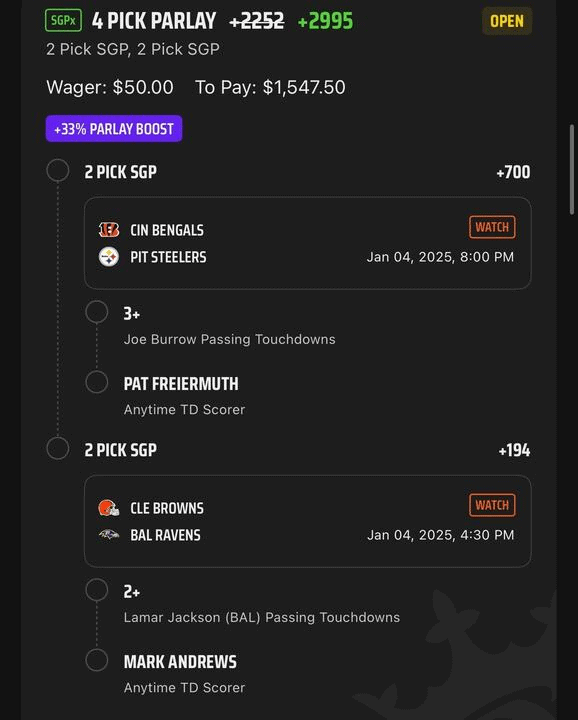Watch the Browns vs Ravens game
Screen dimensions: 578x720
492,505
